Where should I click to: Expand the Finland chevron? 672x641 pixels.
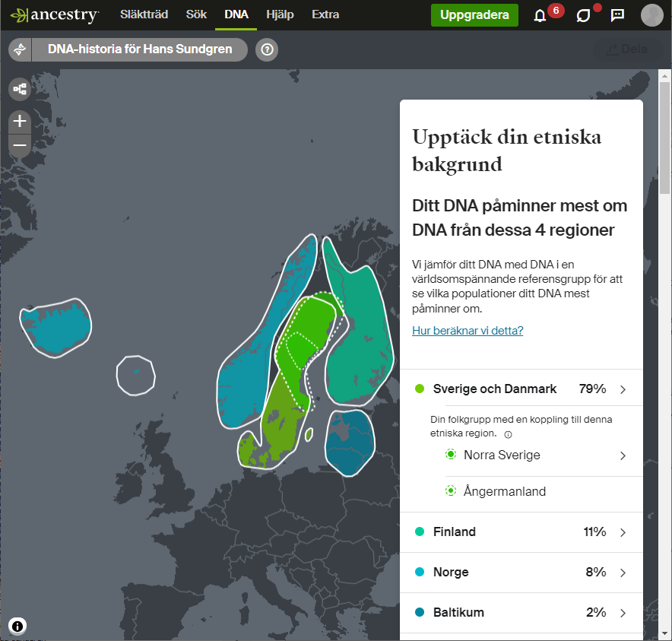(x=623, y=532)
